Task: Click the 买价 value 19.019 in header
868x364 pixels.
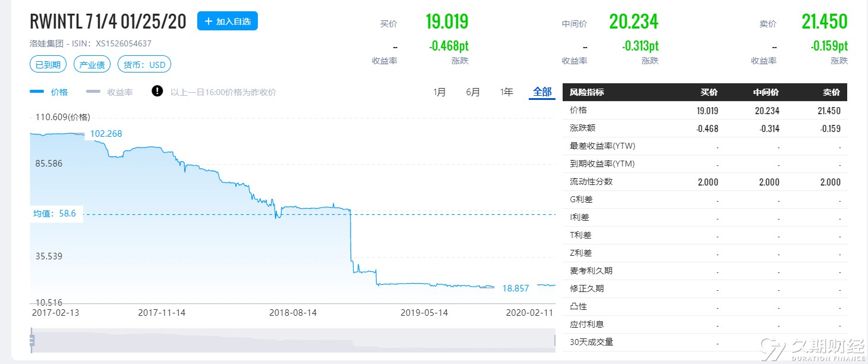Action: tap(447, 22)
